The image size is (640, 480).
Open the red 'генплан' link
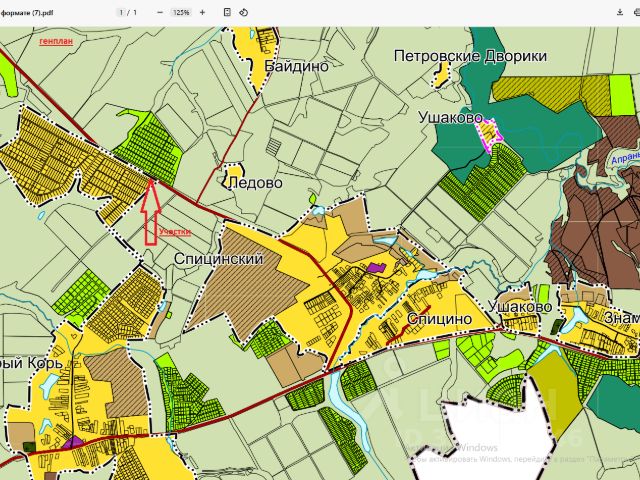[56, 41]
